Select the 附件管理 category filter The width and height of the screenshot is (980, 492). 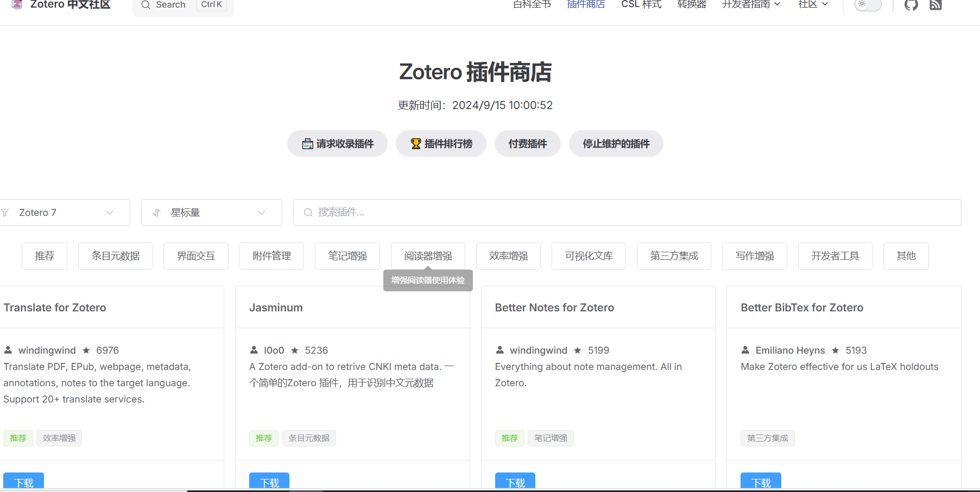(271, 256)
